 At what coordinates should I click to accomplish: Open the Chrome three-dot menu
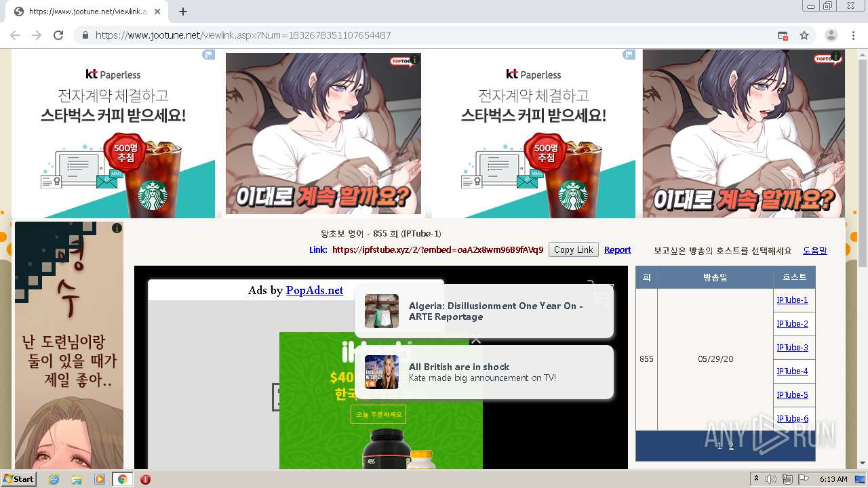(854, 35)
